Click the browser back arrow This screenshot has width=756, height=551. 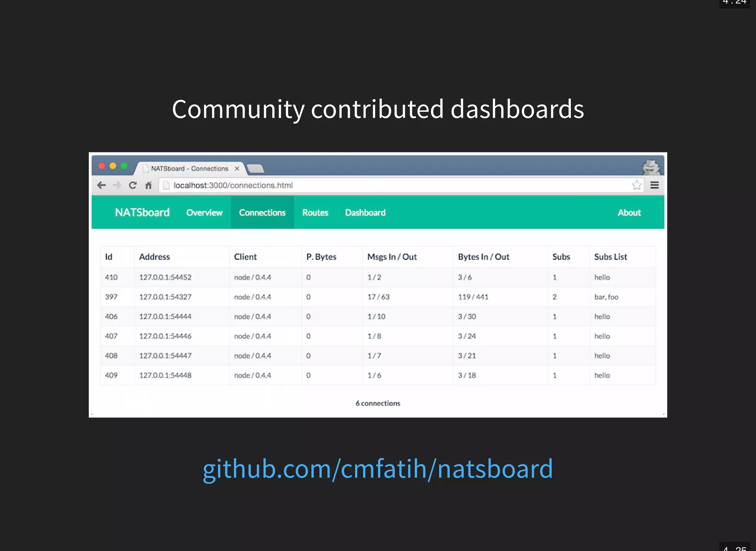pos(102,185)
